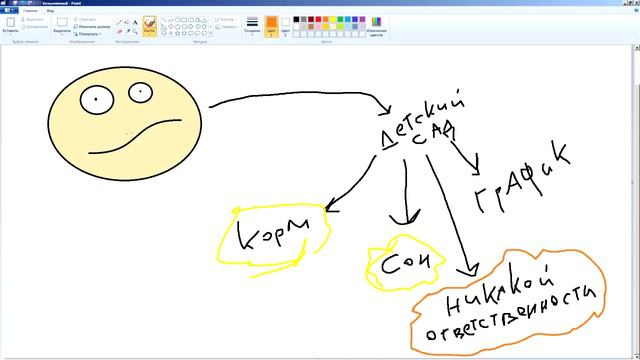Switch to the Вид ribbon tab
Viewport: 640px width, 360px height.
pyautogui.click(x=50, y=11)
